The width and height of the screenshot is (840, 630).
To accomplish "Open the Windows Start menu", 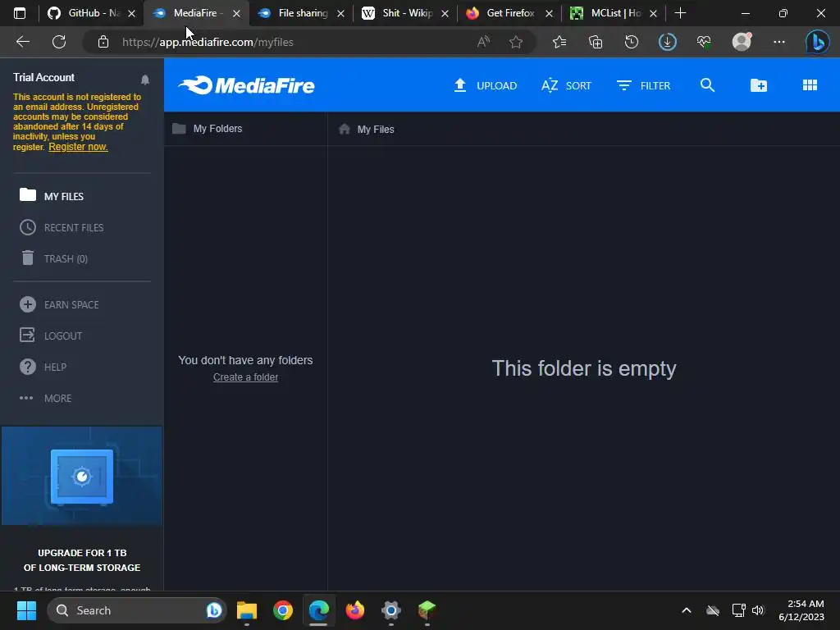I will (26, 610).
